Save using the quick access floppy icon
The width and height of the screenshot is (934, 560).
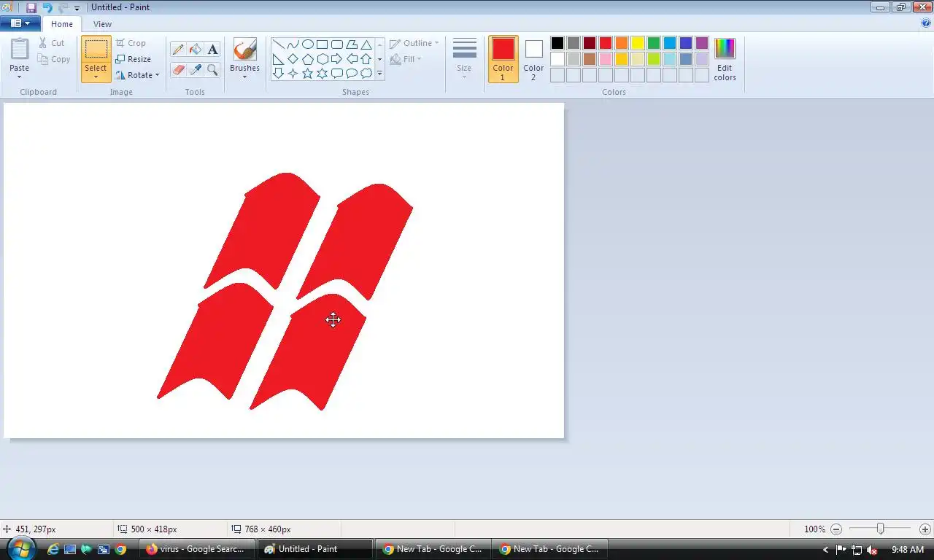pos(31,7)
